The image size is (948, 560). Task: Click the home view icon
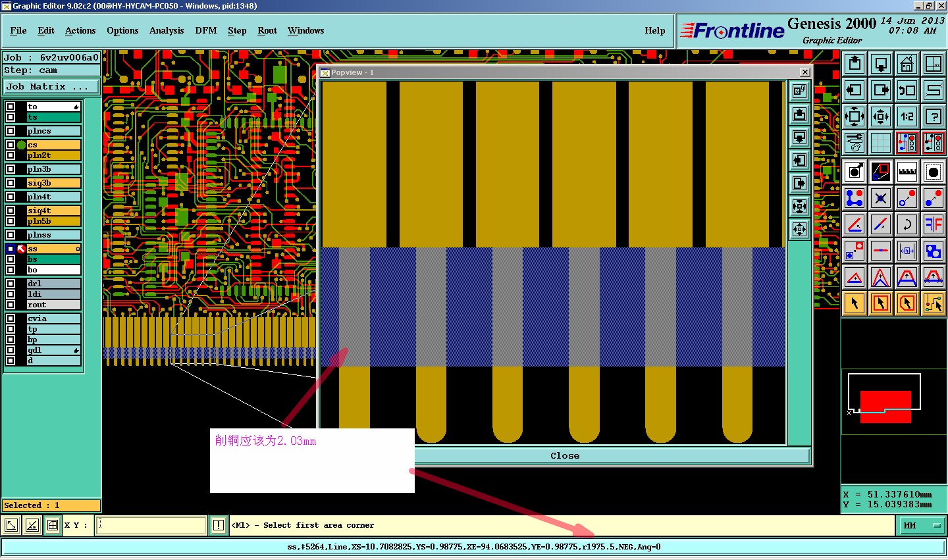(907, 64)
